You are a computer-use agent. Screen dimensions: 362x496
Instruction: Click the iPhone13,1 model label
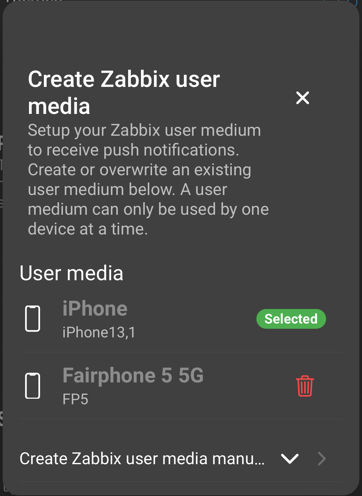[99, 332]
